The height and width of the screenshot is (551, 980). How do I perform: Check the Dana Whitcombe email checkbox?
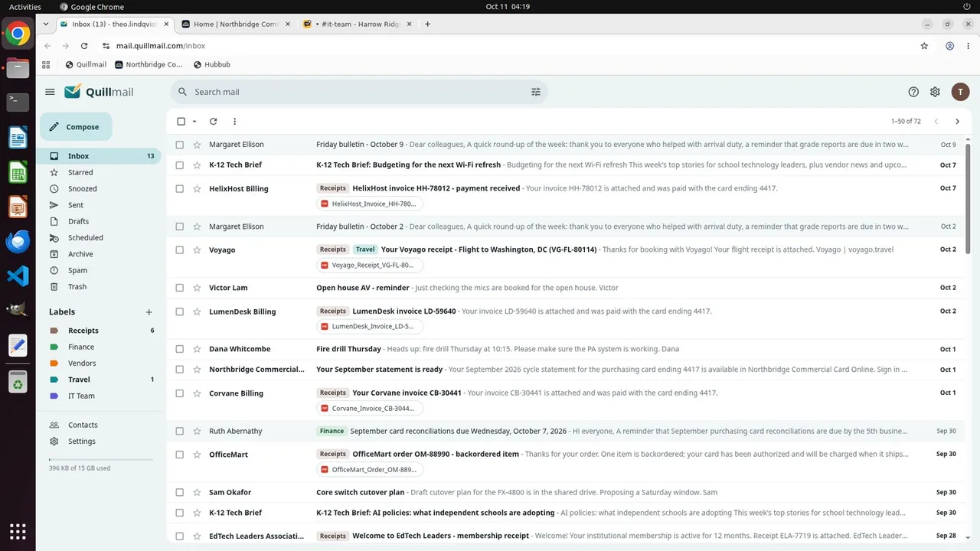pyautogui.click(x=180, y=349)
